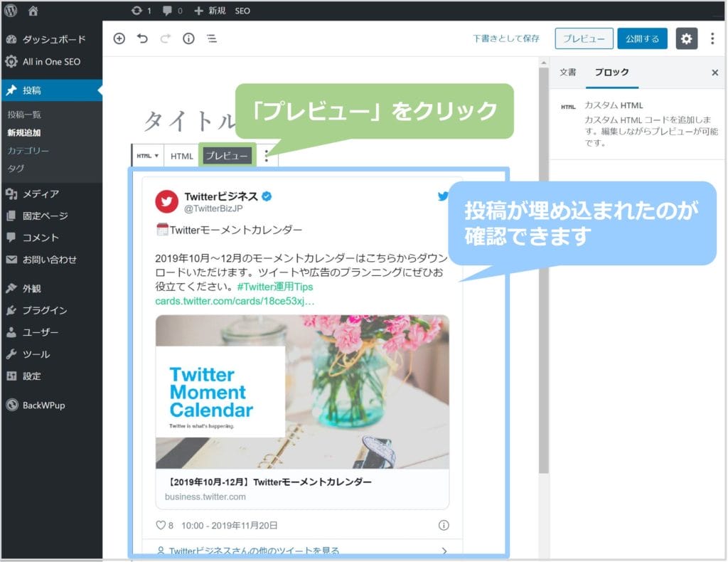The width and height of the screenshot is (728, 562).
Task: Click the #Twitter運用Tips hashtag
Action: point(275,287)
